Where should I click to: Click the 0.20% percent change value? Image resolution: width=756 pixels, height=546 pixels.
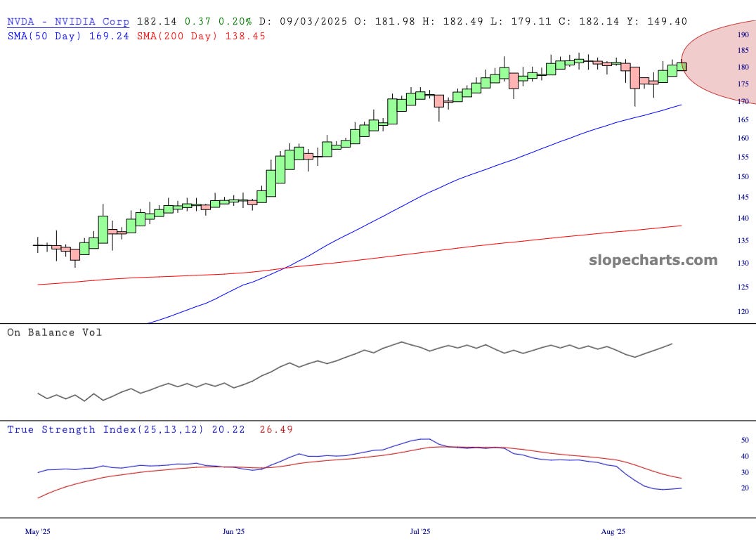pyautogui.click(x=235, y=22)
